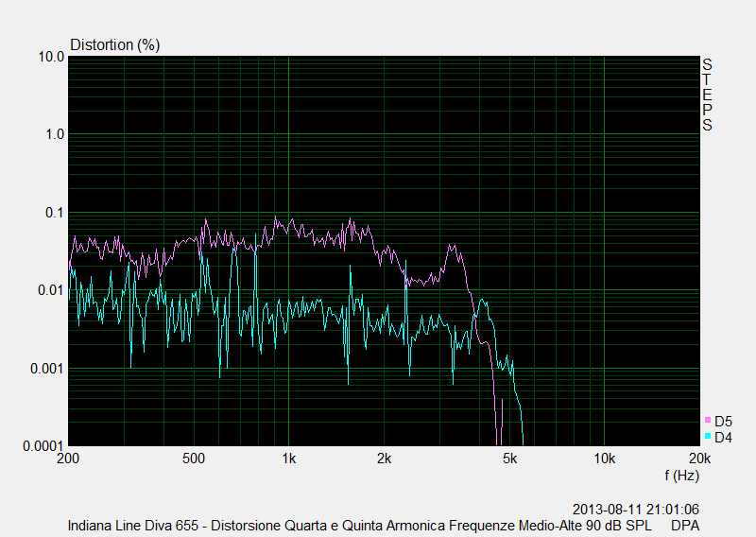Click the 0.0001 y-axis value
This screenshot has width=756, height=537.
[x=43, y=446]
